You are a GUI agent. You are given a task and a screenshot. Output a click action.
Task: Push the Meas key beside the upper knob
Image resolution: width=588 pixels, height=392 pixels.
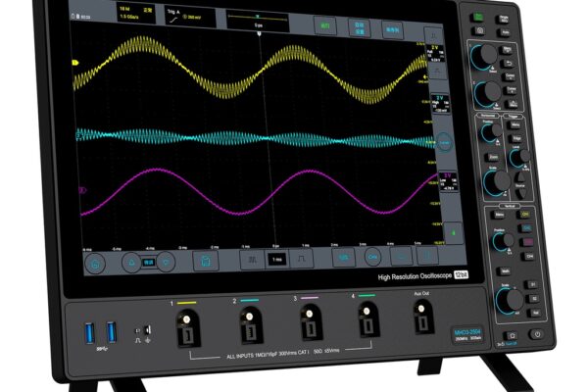point(508,50)
